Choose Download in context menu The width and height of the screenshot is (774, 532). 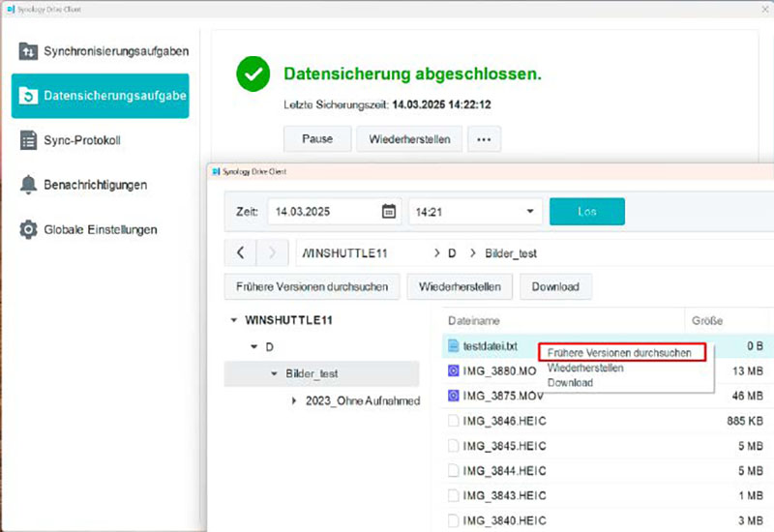pos(570,382)
